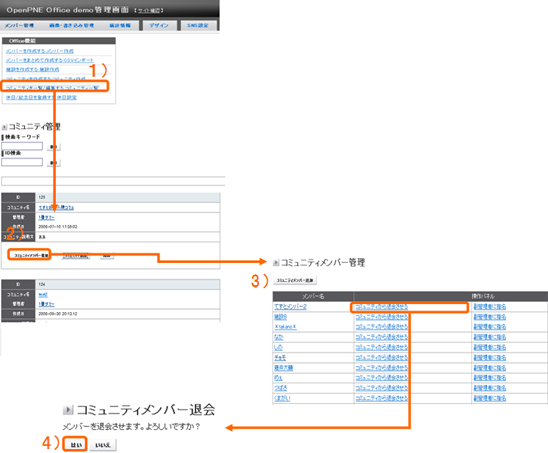Open the SNS設定 tab
Viewport: 548px width, 453px height.
click(x=198, y=26)
